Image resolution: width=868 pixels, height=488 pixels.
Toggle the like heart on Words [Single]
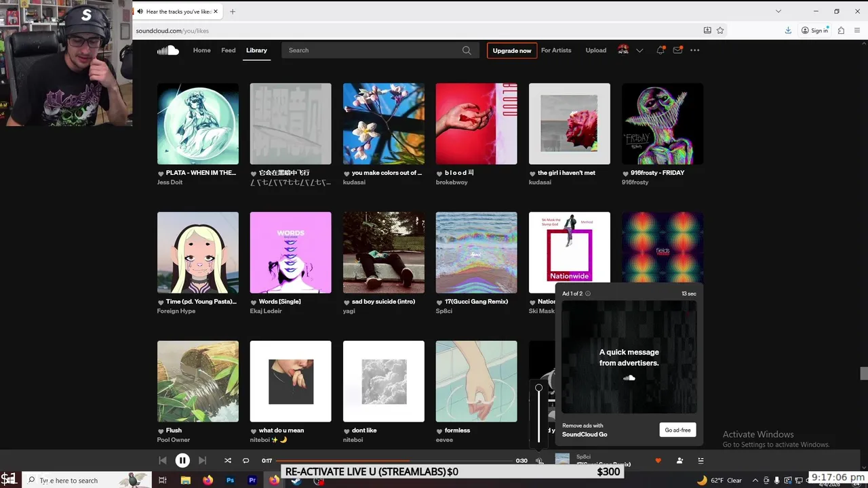click(x=254, y=302)
